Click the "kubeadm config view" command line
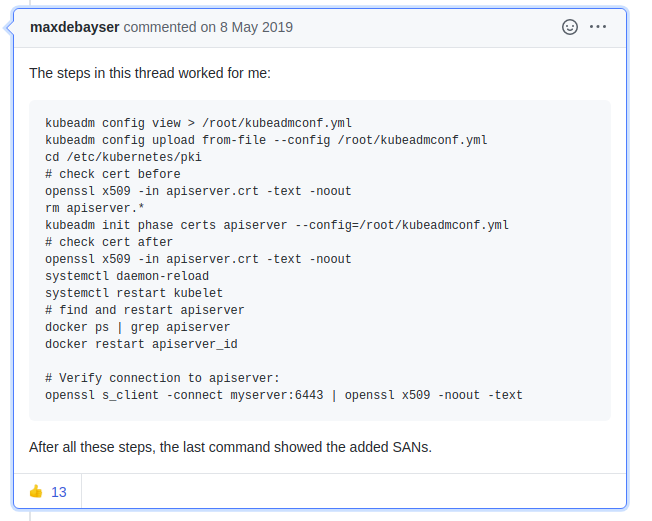 198,123
